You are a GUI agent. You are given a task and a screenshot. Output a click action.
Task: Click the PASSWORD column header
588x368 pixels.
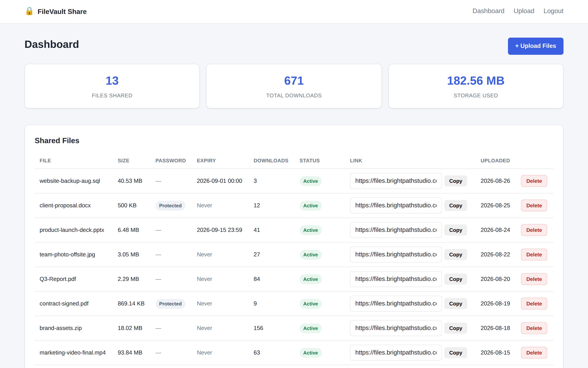tap(170, 161)
